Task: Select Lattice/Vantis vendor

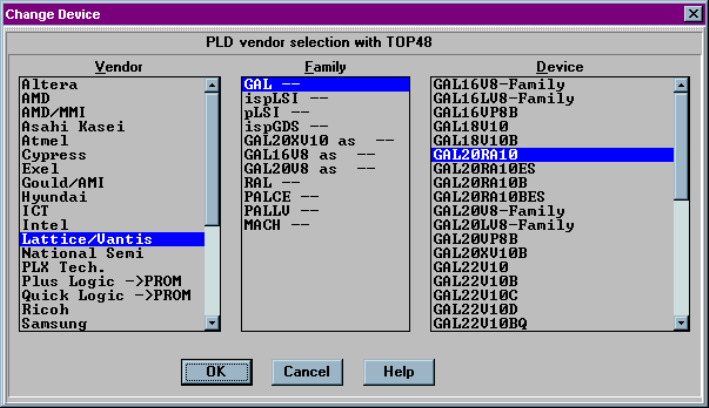Action: (112, 239)
